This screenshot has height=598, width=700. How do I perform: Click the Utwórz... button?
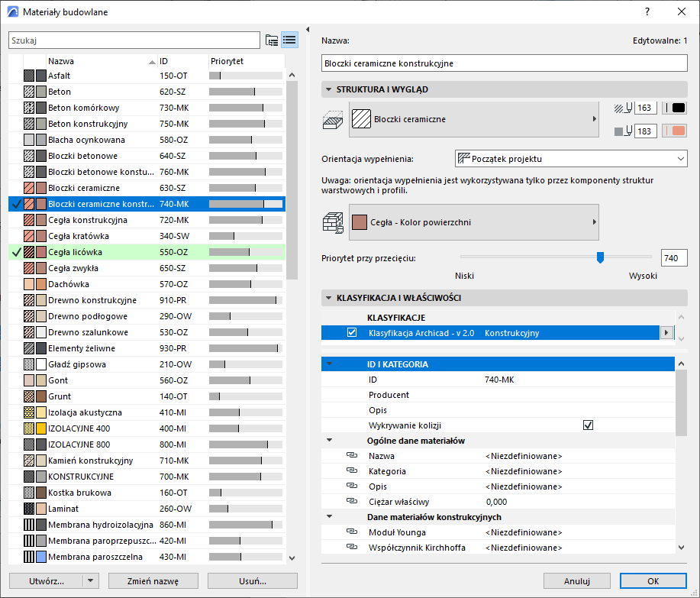(47, 581)
